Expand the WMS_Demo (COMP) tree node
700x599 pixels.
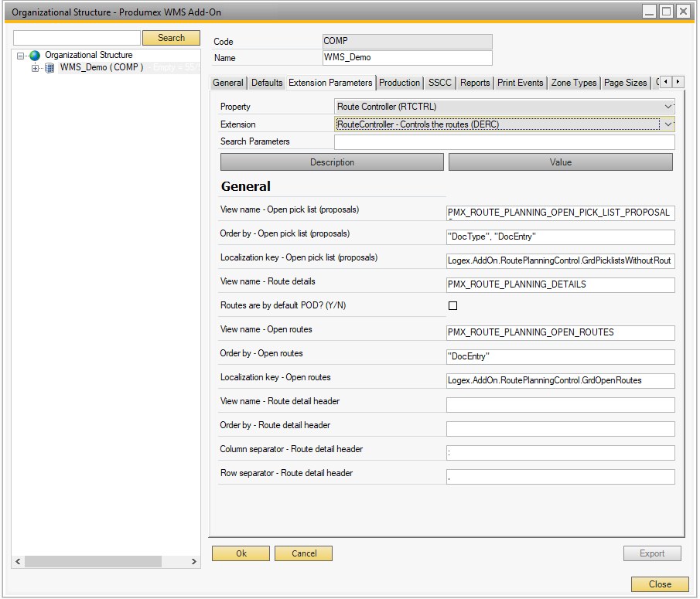tap(35, 68)
